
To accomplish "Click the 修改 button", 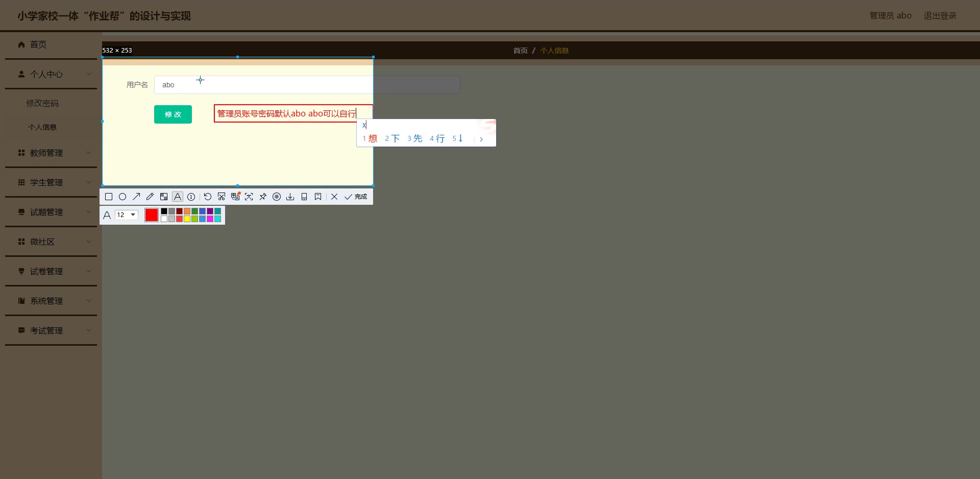I will tap(173, 114).
